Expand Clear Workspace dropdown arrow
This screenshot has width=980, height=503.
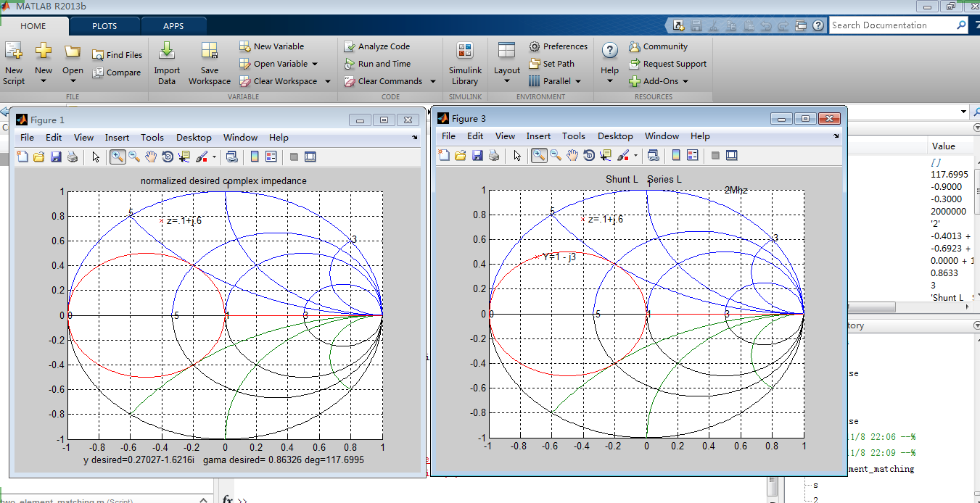(x=327, y=81)
